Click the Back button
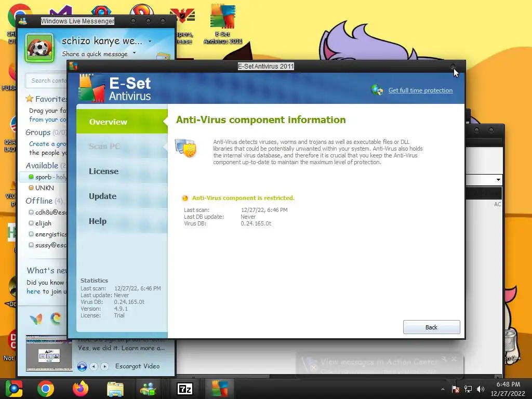 431,327
